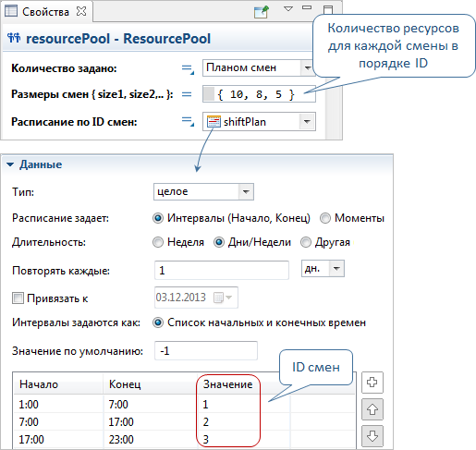This screenshot has width=476, height=450.
Task: Select the Свойства tab
Action: (45, 12)
